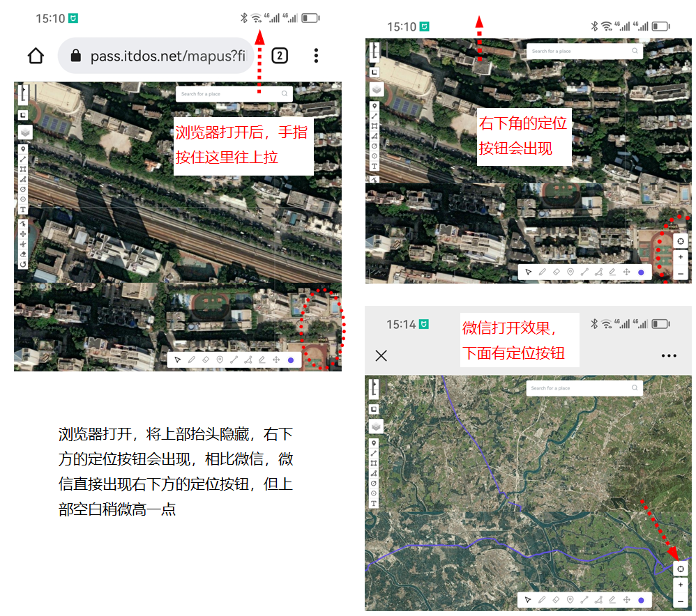This screenshot has width=696, height=616.
Task: Click rotate icon at bottom of Chrome-map left toolbar
Action: [23, 264]
